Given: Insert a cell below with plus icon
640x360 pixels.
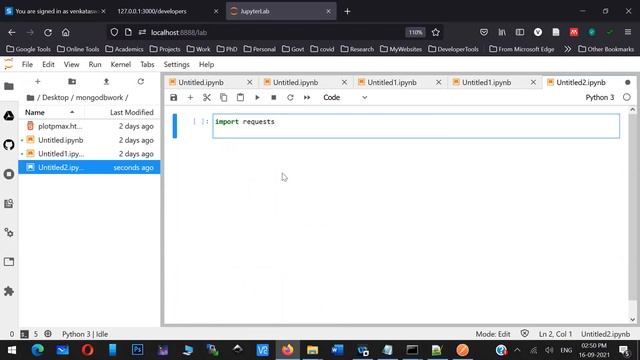Looking at the screenshot, I should [x=190, y=98].
